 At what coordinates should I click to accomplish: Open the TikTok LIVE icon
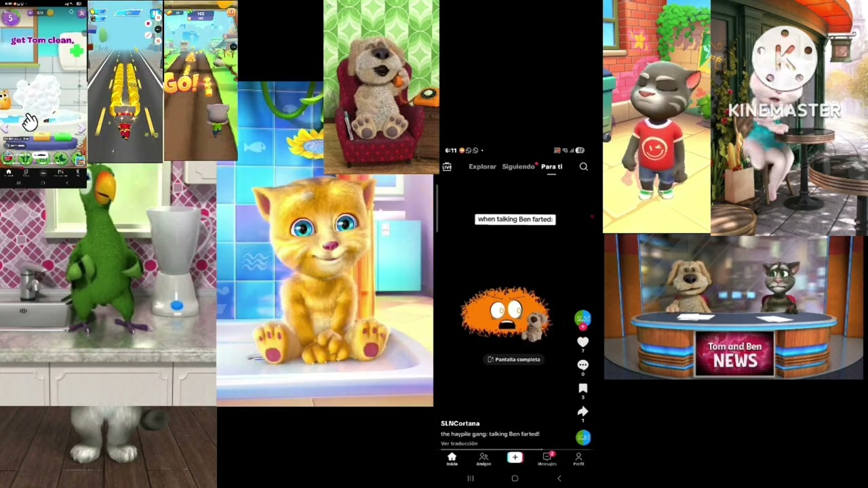click(x=447, y=167)
